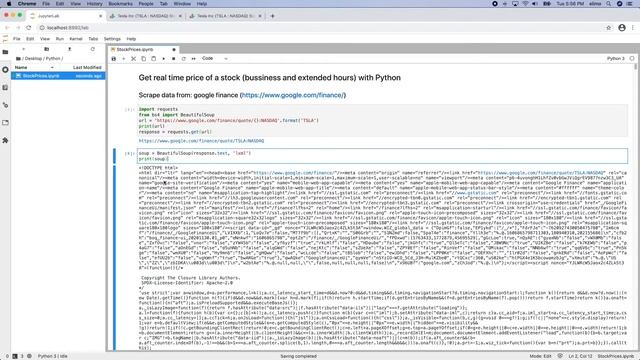
Task: Click the localhost address bar
Action: pyautogui.click(x=318, y=28)
